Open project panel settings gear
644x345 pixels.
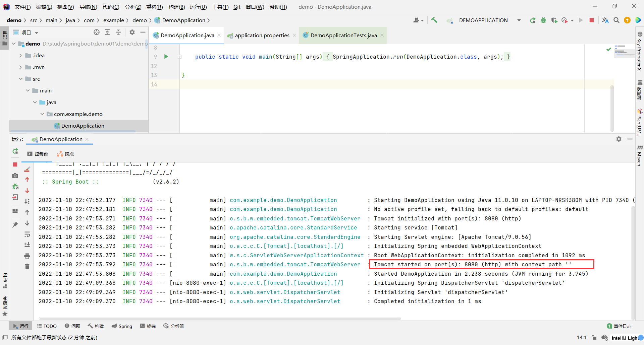tap(132, 32)
